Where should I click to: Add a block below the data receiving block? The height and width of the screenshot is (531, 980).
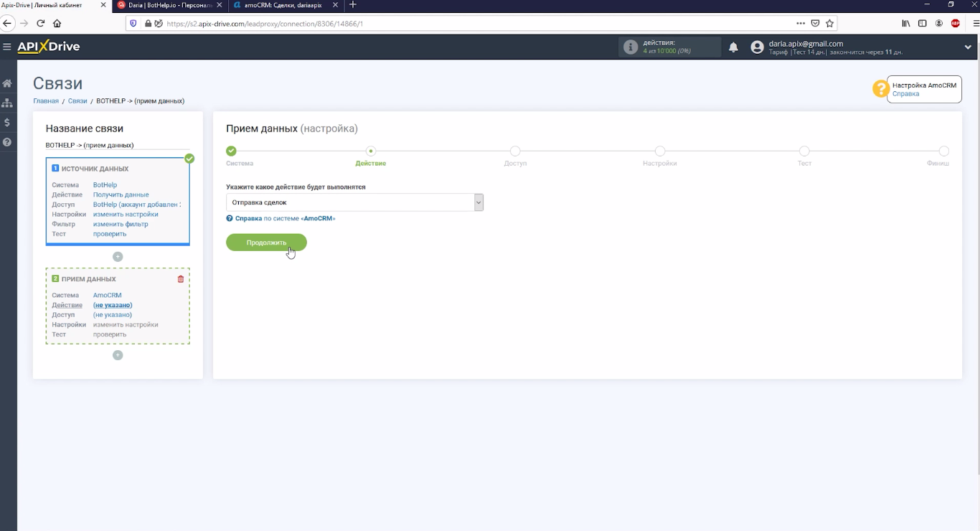[118, 355]
